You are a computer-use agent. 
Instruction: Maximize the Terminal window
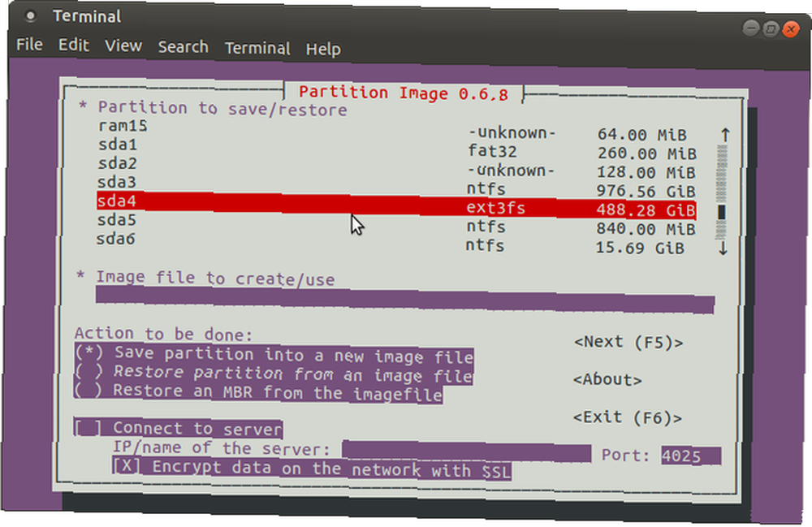pyautogui.click(x=771, y=28)
